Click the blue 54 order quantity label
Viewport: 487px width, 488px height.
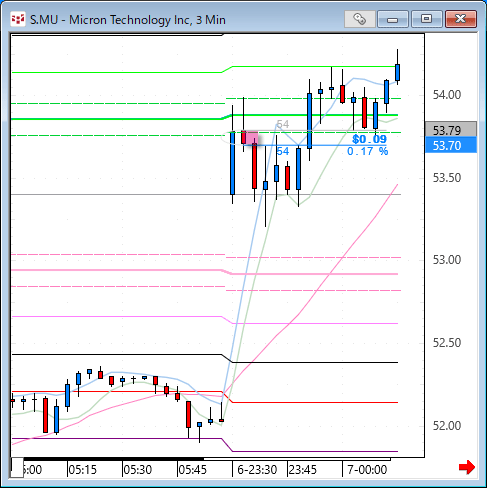283,151
